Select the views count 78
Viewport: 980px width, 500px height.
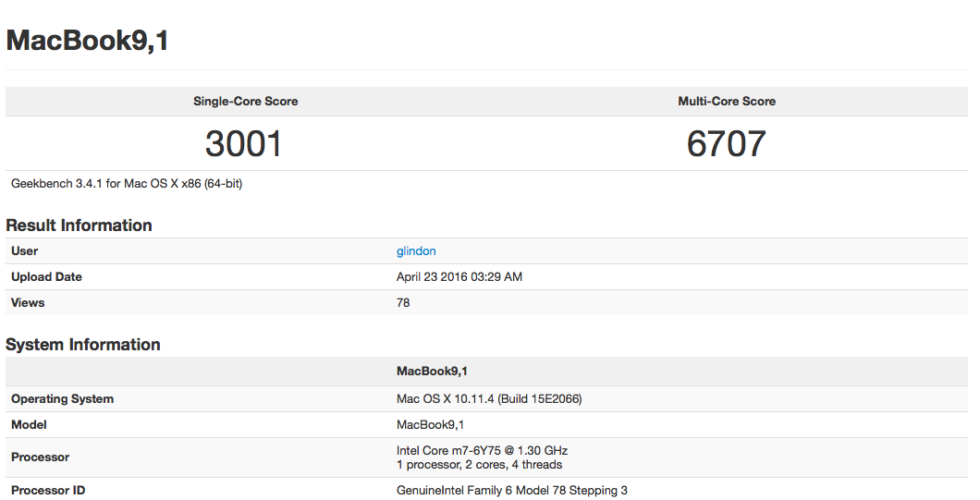(403, 302)
